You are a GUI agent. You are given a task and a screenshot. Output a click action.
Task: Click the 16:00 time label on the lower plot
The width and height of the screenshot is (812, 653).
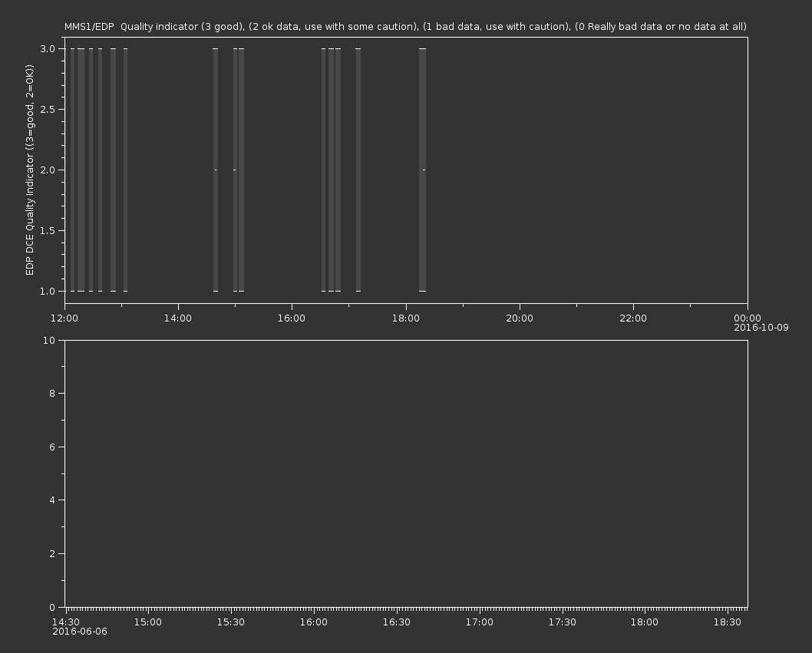pos(314,622)
